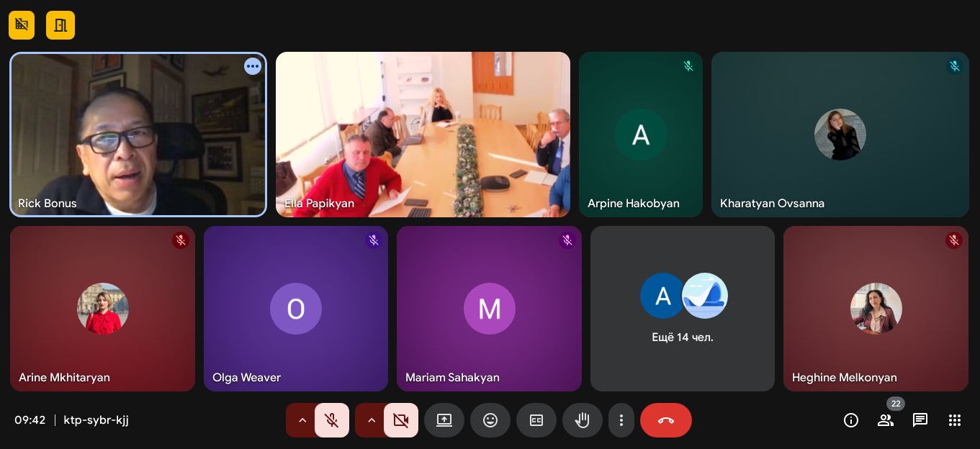Show the participants people list
The height and width of the screenshot is (449, 980).
pos(885,420)
